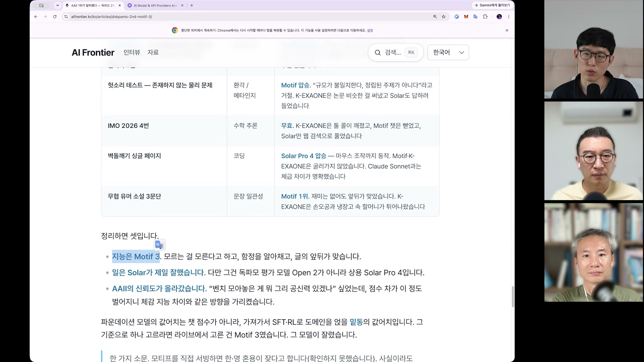Open the 인터뷰 menu item
644x362 pixels.
coord(132,52)
